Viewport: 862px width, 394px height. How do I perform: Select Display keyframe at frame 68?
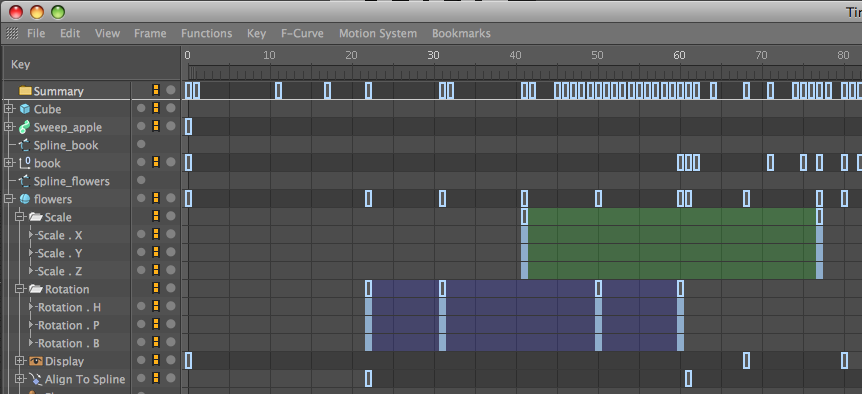tap(747, 360)
